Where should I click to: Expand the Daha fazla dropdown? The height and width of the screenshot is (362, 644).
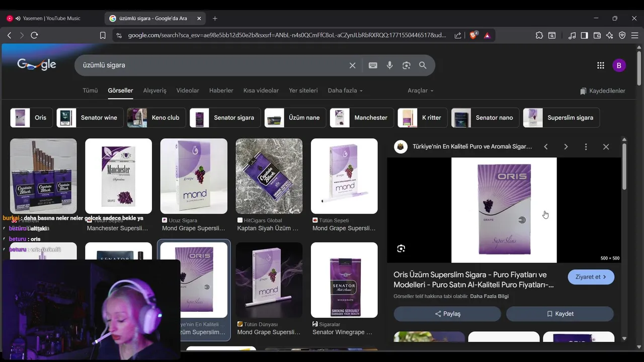(345, 90)
